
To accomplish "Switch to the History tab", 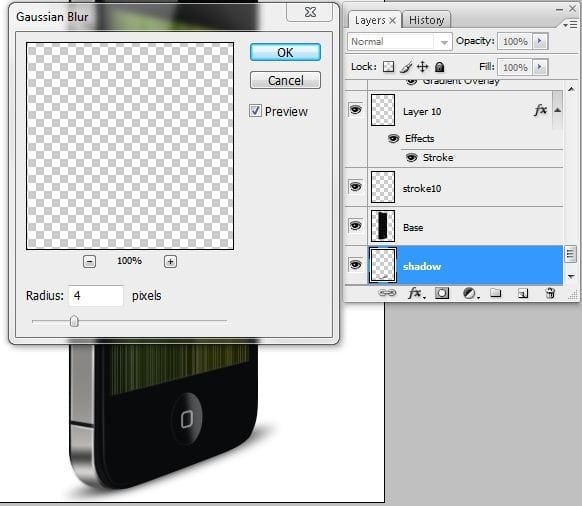I will (x=426, y=20).
